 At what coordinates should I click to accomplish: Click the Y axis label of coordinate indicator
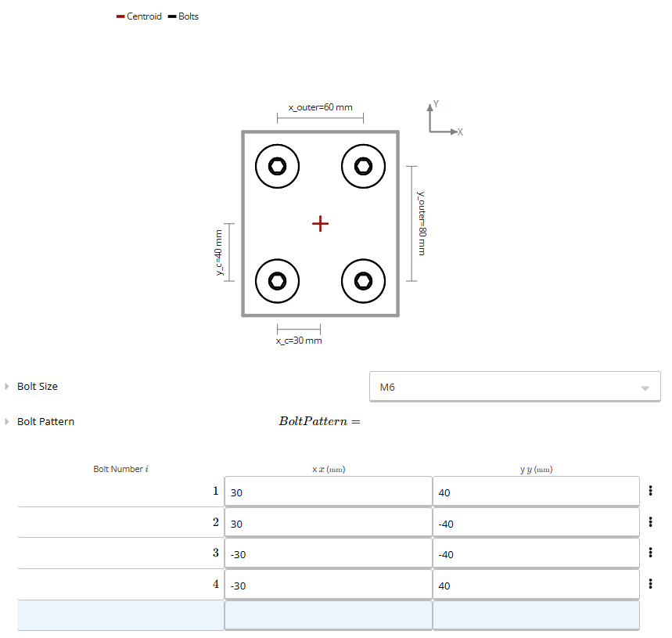pos(436,104)
